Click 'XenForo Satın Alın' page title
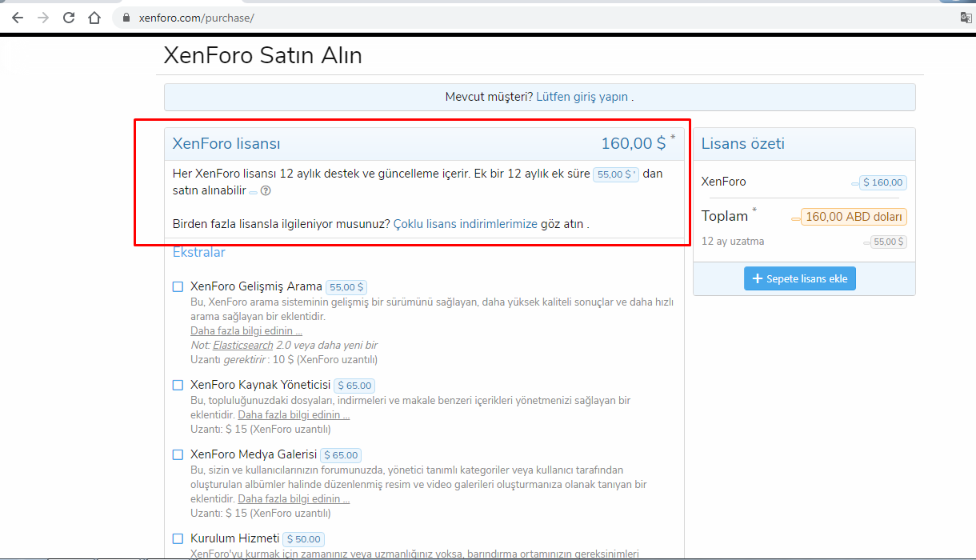 [263, 55]
